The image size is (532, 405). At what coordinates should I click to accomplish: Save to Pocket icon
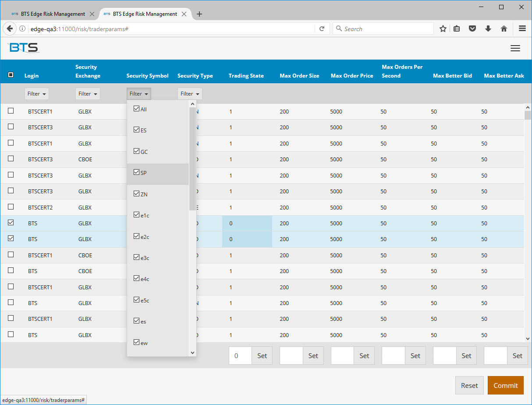[472, 28]
